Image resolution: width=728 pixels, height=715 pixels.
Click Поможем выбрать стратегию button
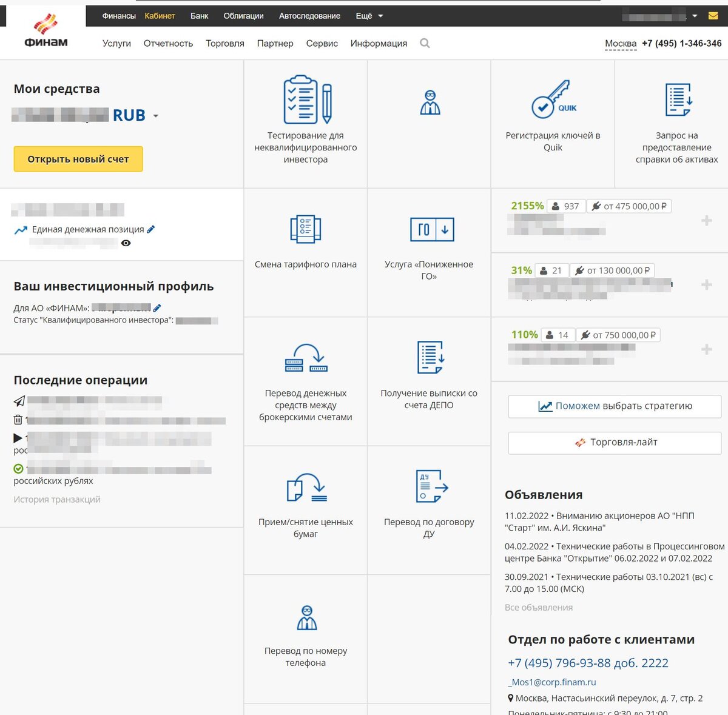tap(615, 406)
